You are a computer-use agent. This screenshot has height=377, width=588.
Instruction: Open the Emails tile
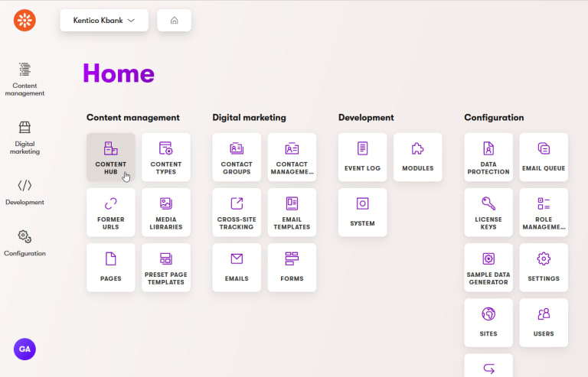pyautogui.click(x=237, y=268)
